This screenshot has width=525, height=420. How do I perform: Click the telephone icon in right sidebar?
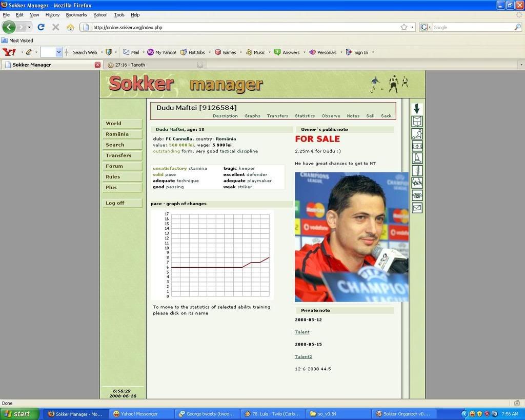tap(417, 195)
